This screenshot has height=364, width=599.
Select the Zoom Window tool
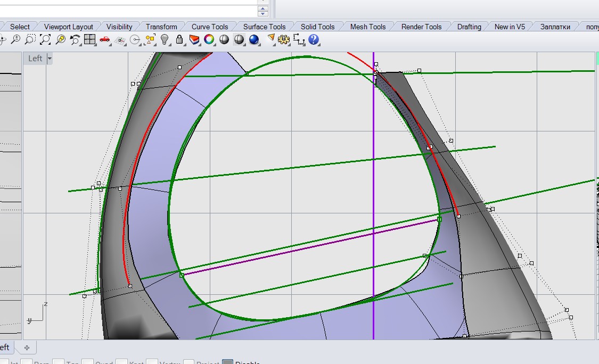point(30,39)
